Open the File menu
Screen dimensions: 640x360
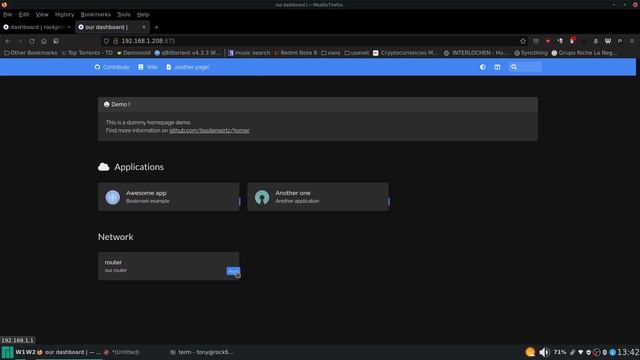tap(8, 15)
